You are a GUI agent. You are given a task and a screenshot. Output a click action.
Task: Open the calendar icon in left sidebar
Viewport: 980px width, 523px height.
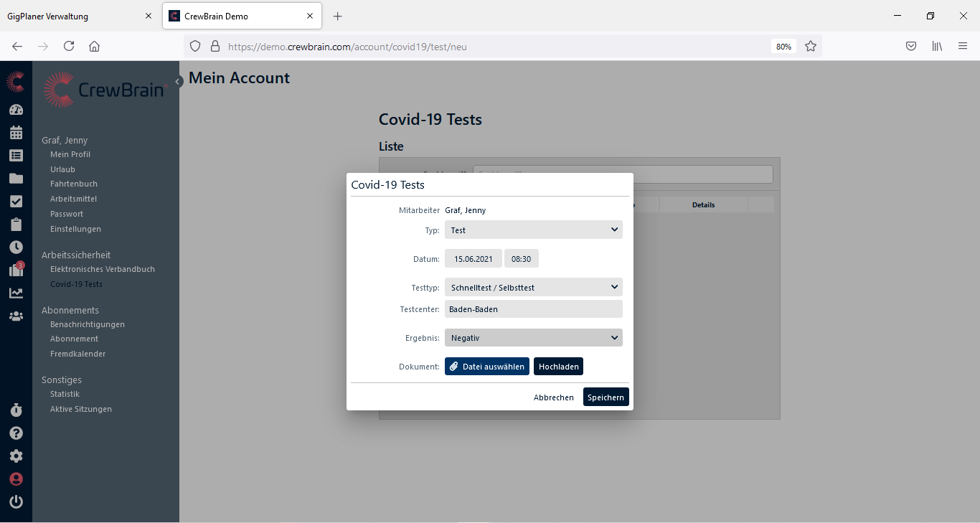click(16, 133)
